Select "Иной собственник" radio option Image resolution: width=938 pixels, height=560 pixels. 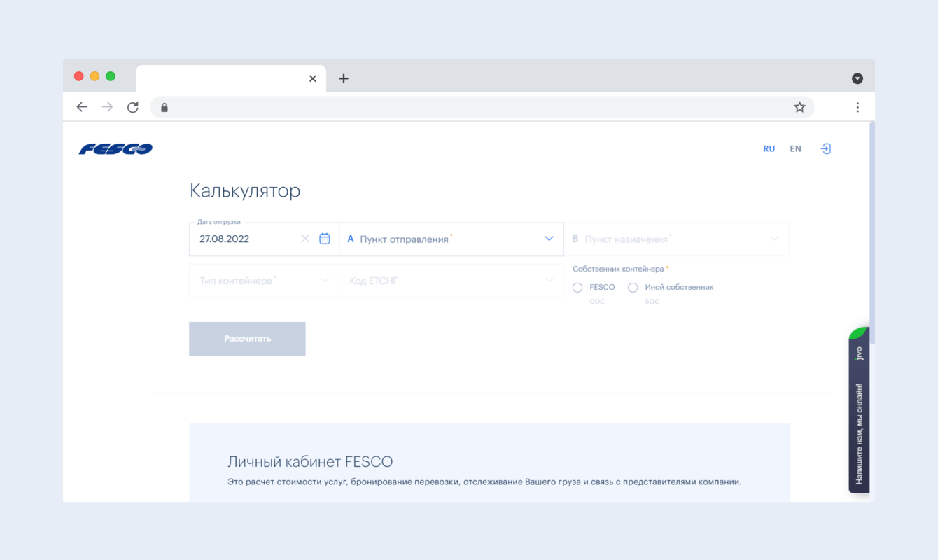pos(633,288)
